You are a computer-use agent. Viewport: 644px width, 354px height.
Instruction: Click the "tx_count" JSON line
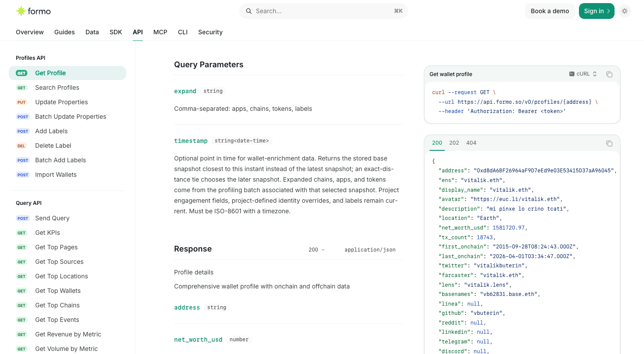click(467, 237)
